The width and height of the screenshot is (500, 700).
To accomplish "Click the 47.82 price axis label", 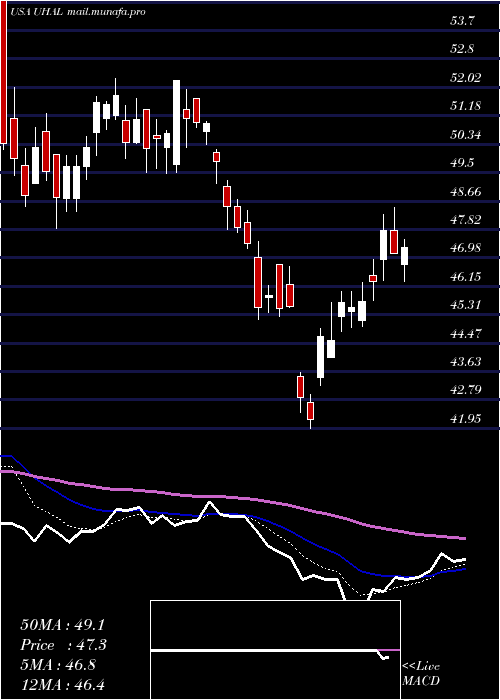I will pyautogui.click(x=466, y=220).
